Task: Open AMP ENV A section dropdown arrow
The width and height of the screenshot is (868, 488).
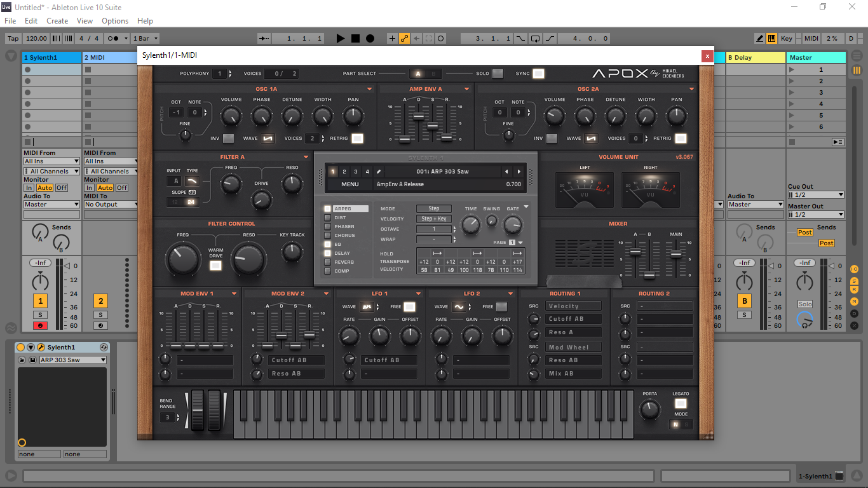Action: pyautogui.click(x=467, y=90)
